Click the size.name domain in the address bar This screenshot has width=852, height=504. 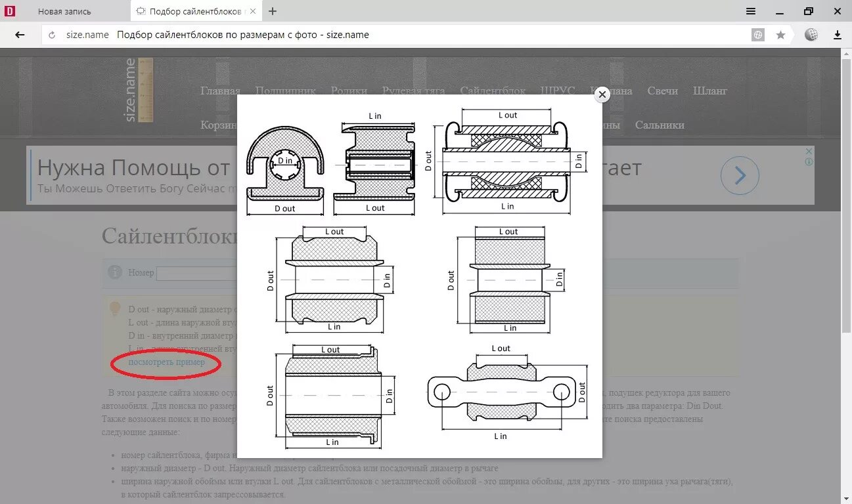(87, 35)
